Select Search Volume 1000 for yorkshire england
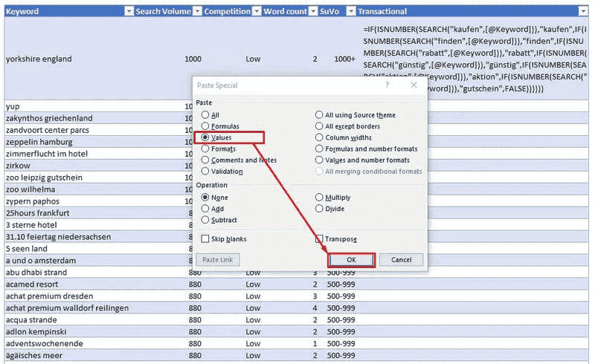595x364 pixels. click(x=193, y=59)
